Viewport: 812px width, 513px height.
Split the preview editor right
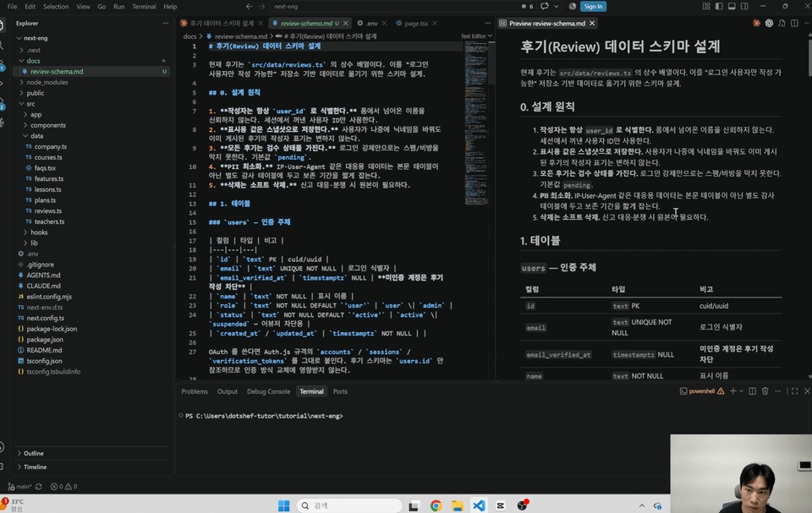(x=794, y=24)
